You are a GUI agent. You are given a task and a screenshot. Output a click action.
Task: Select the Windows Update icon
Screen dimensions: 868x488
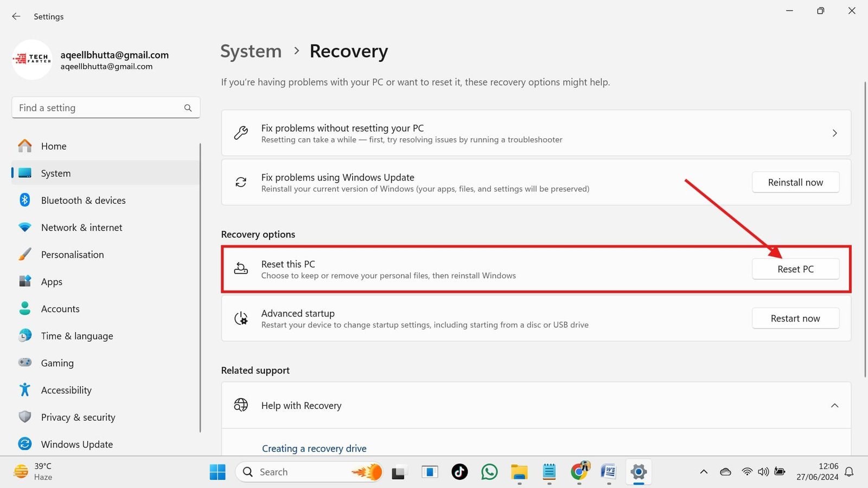pos(25,444)
